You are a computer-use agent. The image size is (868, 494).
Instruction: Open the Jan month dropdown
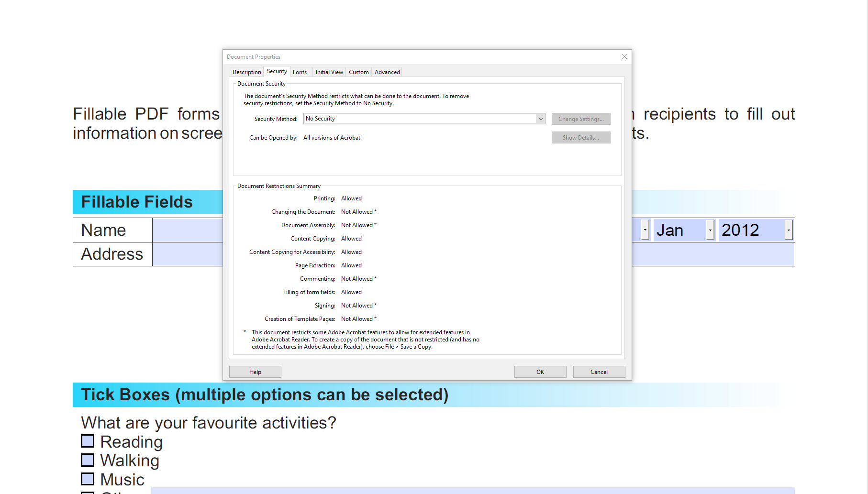click(x=710, y=230)
